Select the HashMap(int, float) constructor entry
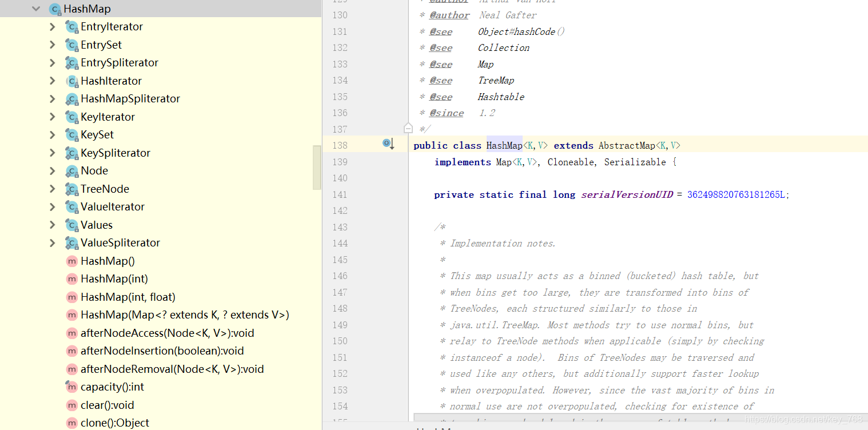Viewport: 868px width, 430px height. coord(128,297)
